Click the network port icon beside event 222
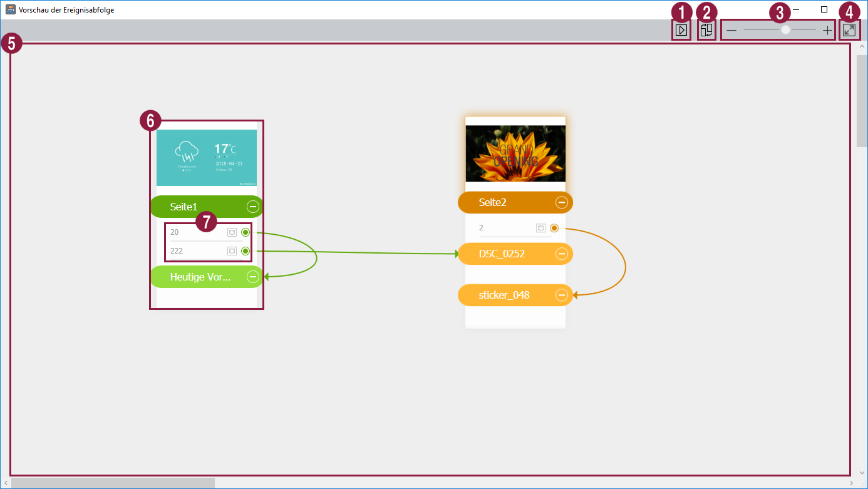868x489 pixels. tap(232, 251)
